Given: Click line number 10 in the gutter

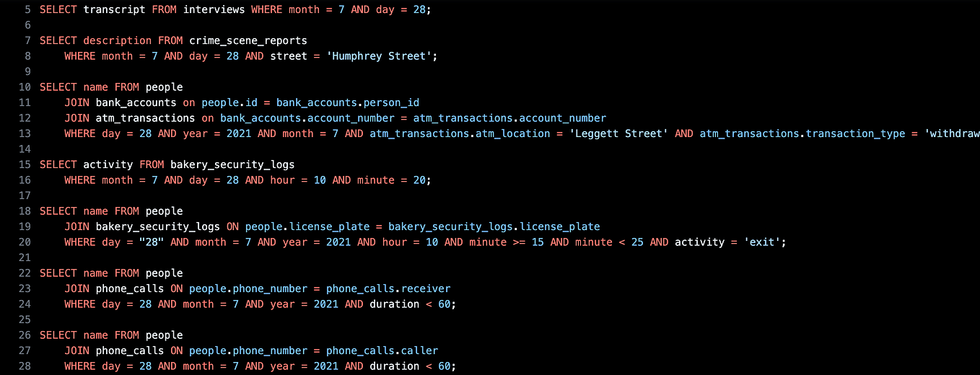Looking at the screenshot, I should click(25, 87).
